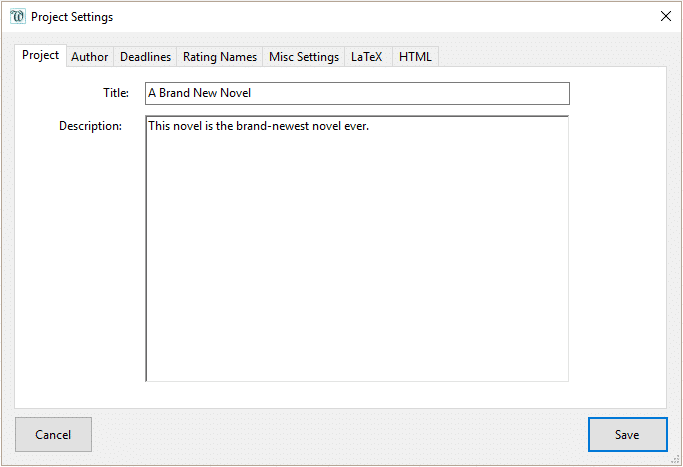683x467 pixels.
Task: Click the 'Project Settings' window title text
Action: click(x=72, y=17)
